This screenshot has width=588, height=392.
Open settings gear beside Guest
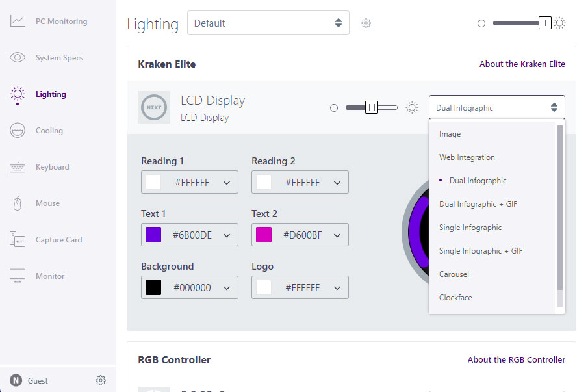pyautogui.click(x=101, y=380)
